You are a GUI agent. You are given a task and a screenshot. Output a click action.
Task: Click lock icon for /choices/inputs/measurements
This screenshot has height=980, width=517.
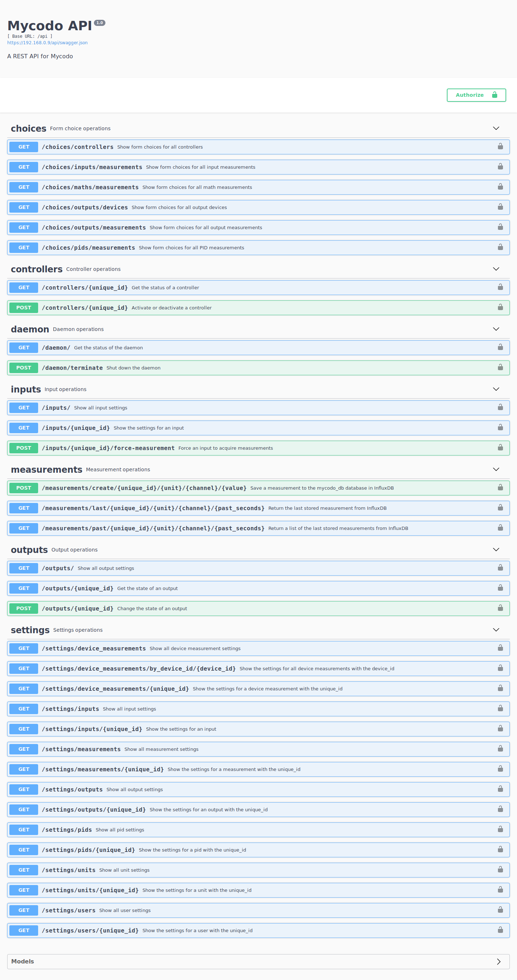click(x=500, y=167)
